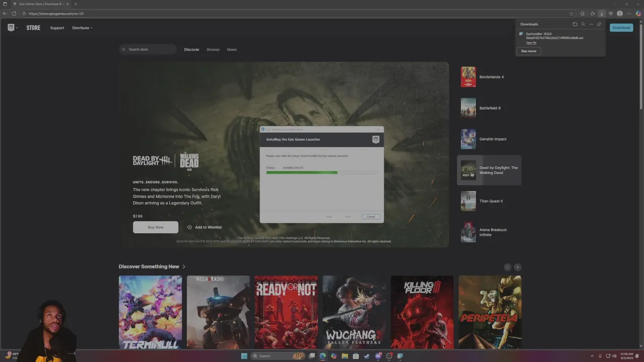
Task: Add Dead by Daylight to Wishlist
Action: [204, 227]
